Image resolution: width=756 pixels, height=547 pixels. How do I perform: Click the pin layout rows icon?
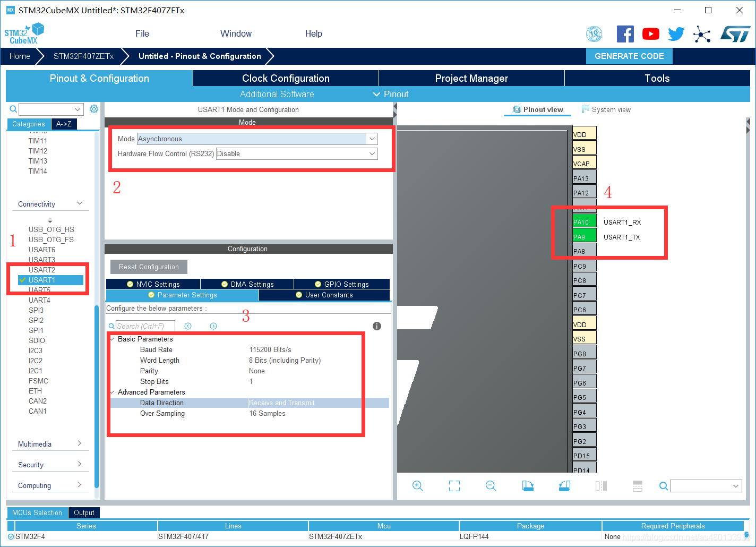click(x=638, y=486)
